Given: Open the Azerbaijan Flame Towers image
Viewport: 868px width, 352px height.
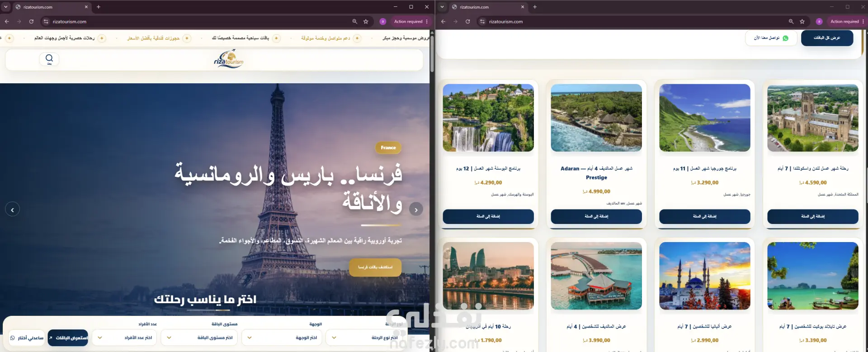Looking at the screenshot, I should click(488, 276).
